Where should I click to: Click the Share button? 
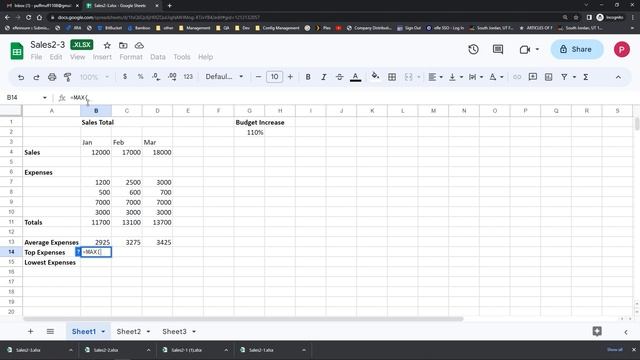[x=577, y=49]
